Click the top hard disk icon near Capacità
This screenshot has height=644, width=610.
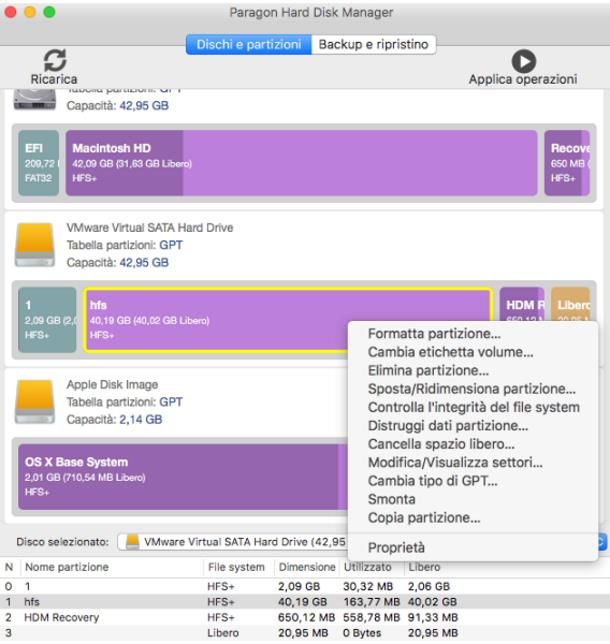tap(35, 100)
